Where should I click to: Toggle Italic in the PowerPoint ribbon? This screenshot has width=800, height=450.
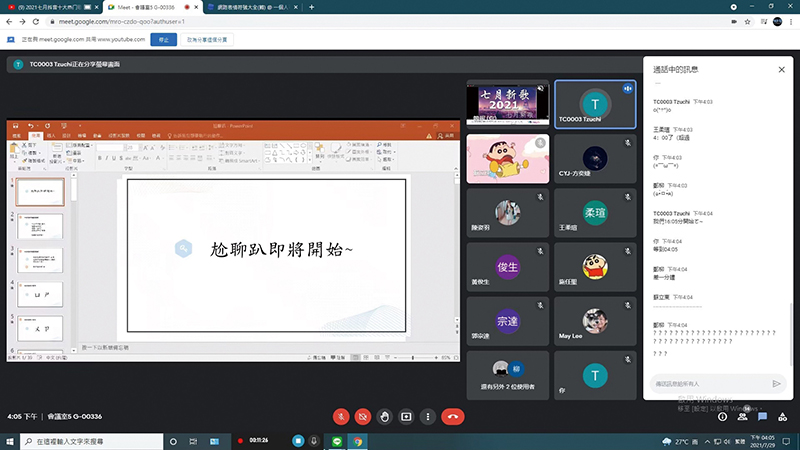[107, 158]
